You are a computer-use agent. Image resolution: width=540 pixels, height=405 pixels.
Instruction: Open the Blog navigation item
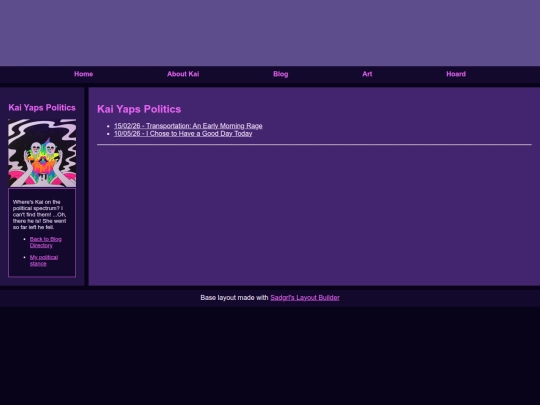tap(280, 74)
